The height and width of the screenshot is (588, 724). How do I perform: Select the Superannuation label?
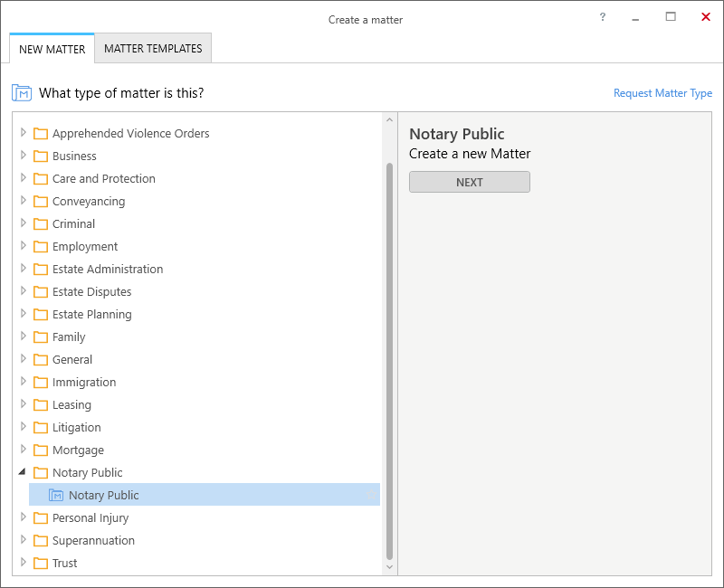point(94,541)
